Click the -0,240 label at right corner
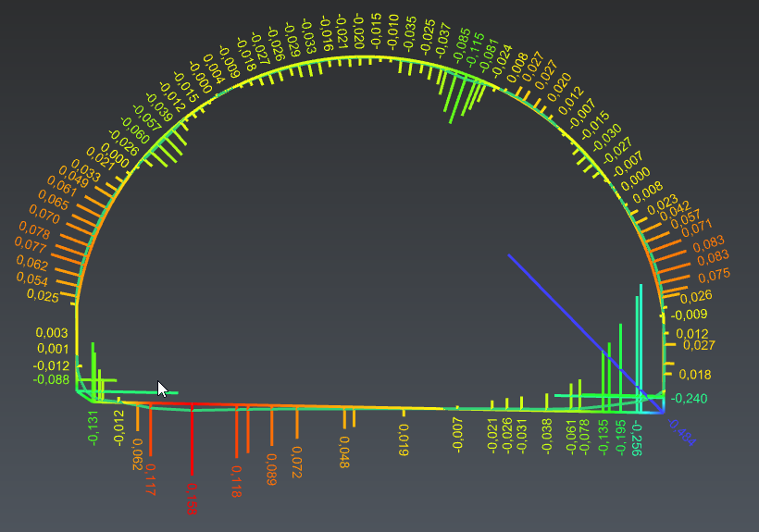 [690, 399]
